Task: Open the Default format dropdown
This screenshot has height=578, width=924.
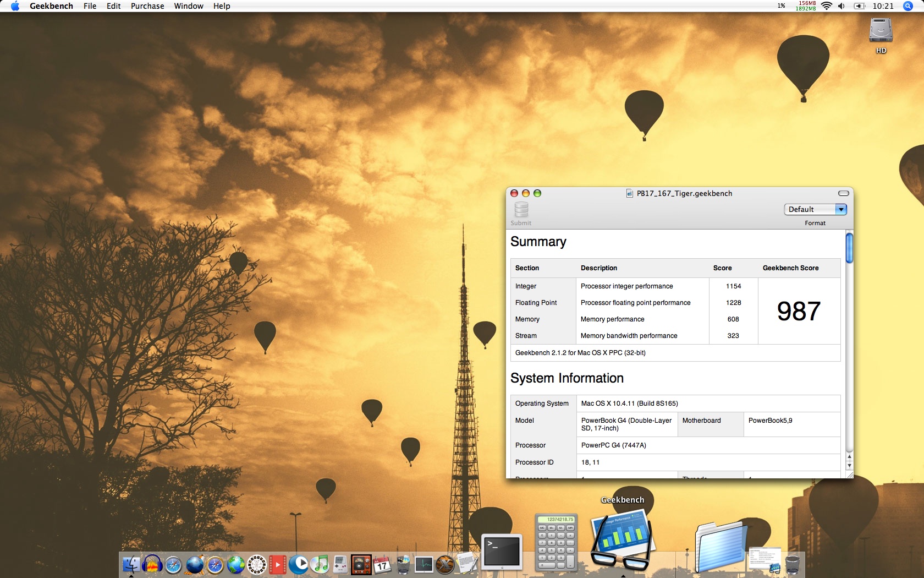Action: click(815, 209)
